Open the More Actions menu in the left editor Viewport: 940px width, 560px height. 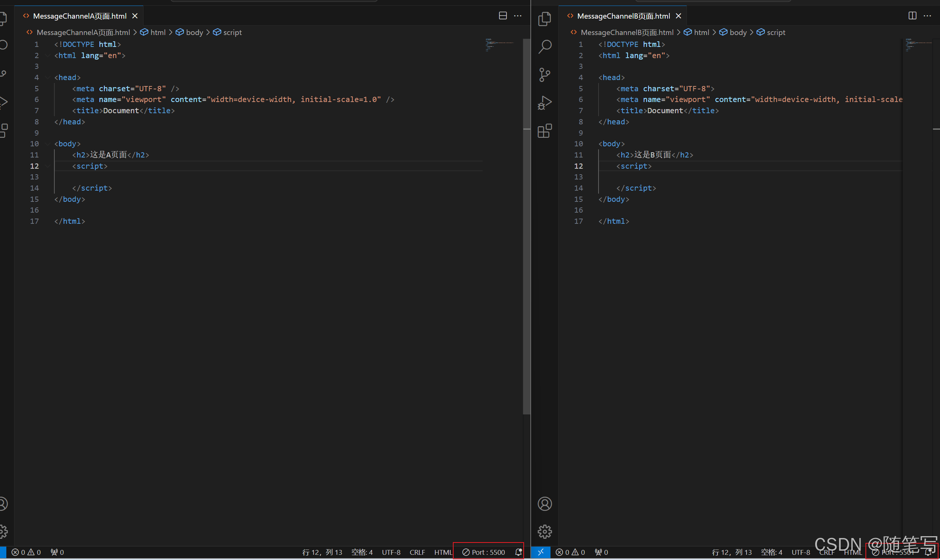tap(517, 16)
